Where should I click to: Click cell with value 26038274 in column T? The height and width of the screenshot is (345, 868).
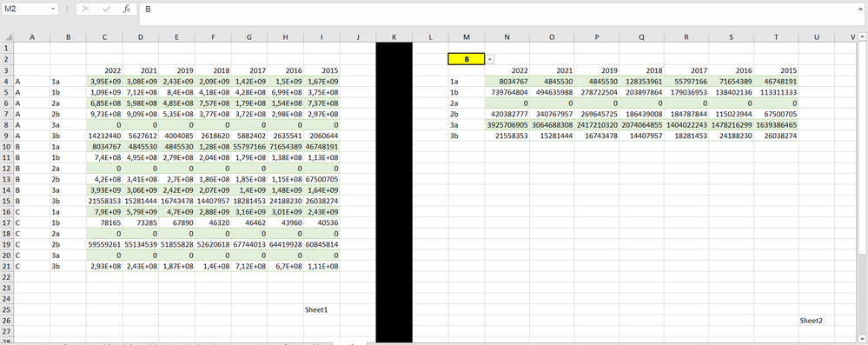(x=776, y=136)
